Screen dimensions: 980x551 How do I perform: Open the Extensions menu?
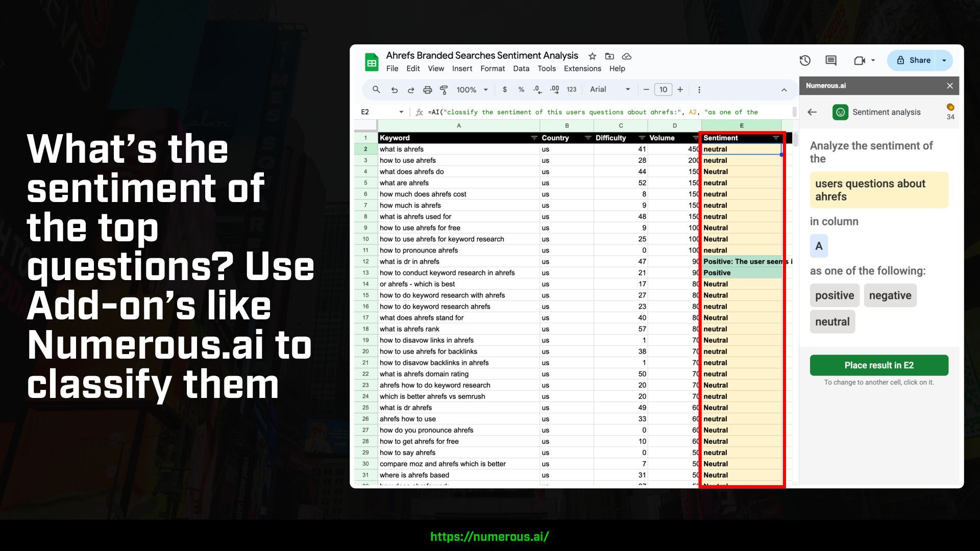582,69
